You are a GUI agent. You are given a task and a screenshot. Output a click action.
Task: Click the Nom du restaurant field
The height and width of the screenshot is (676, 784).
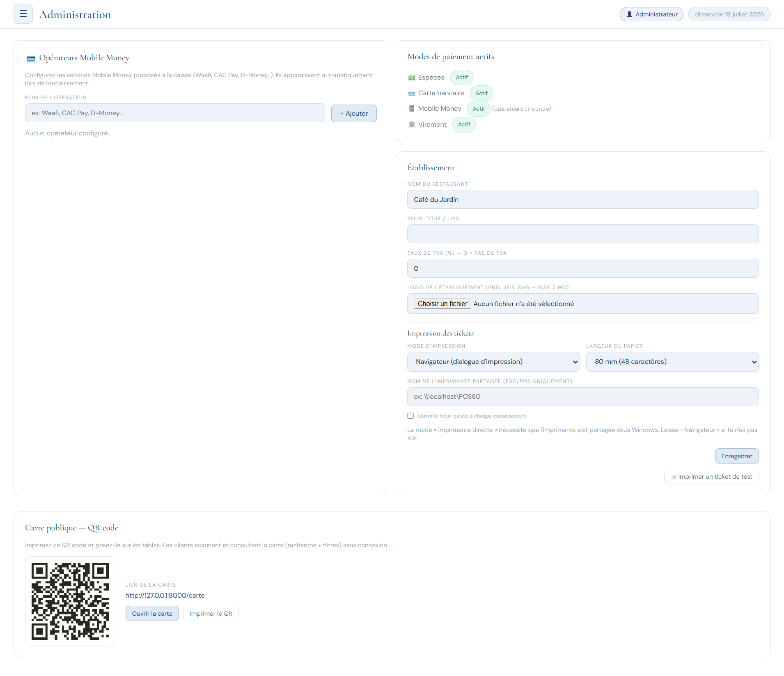coord(583,200)
